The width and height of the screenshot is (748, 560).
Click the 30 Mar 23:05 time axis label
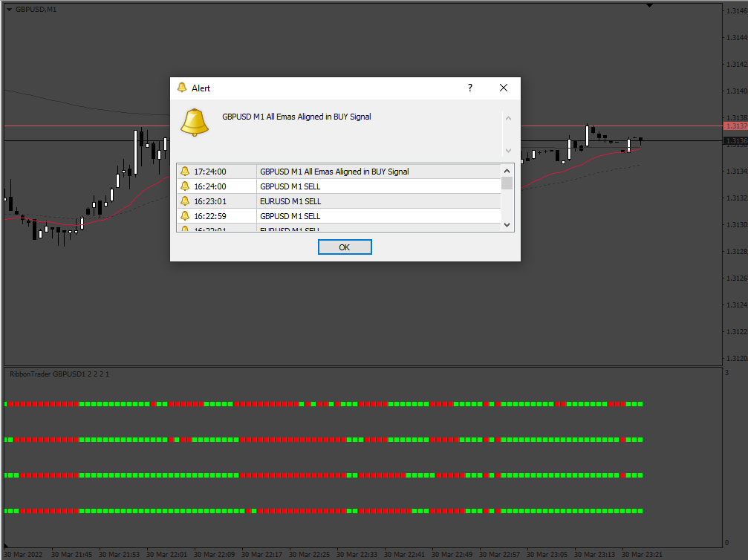[547, 554]
